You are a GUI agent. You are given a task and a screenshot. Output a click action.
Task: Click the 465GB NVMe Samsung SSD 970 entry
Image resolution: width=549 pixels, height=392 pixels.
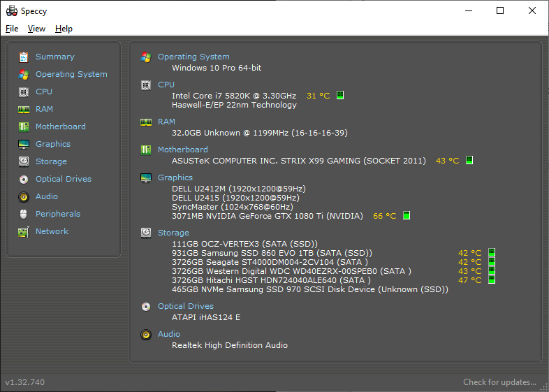[x=310, y=290]
